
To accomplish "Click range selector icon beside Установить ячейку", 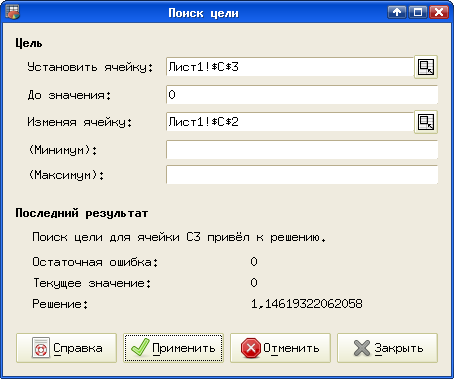I will pyautogui.click(x=426, y=67).
